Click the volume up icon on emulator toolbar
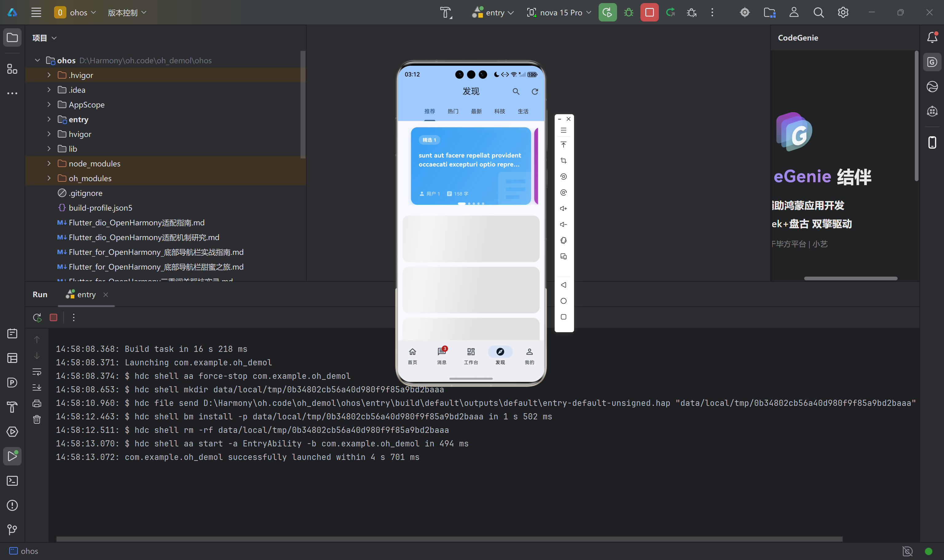This screenshot has height=560, width=944. click(x=563, y=208)
